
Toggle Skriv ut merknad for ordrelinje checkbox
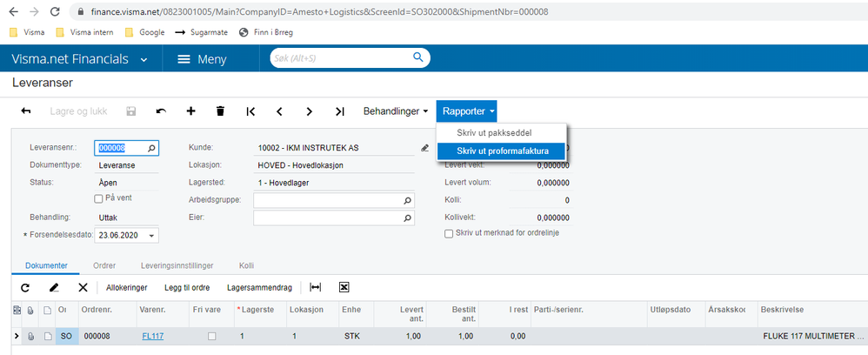pyautogui.click(x=449, y=234)
